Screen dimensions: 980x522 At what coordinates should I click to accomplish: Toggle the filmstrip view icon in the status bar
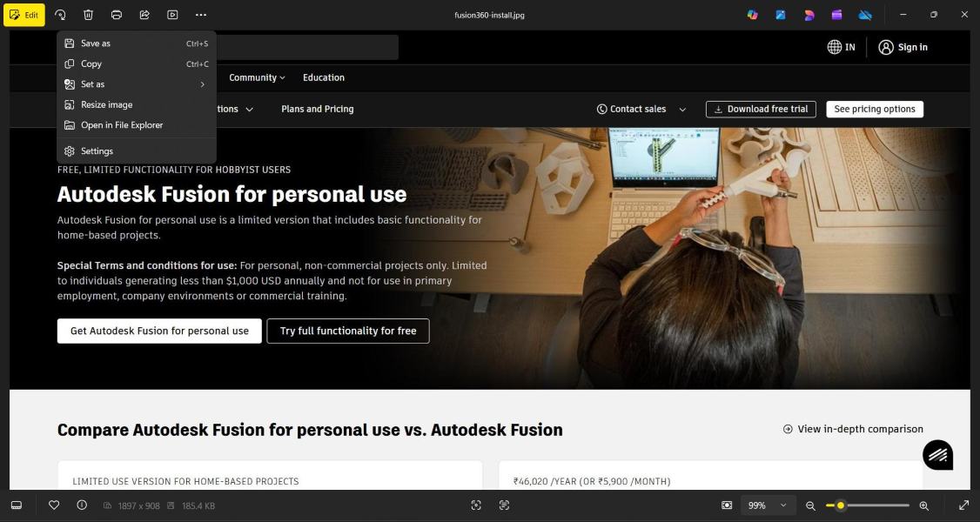pyautogui.click(x=17, y=505)
